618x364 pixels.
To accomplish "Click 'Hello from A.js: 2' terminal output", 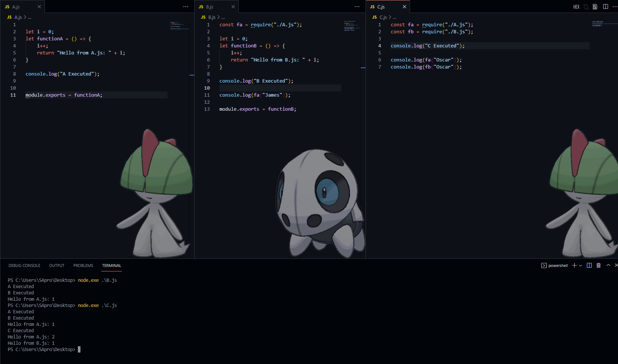I will point(31,337).
